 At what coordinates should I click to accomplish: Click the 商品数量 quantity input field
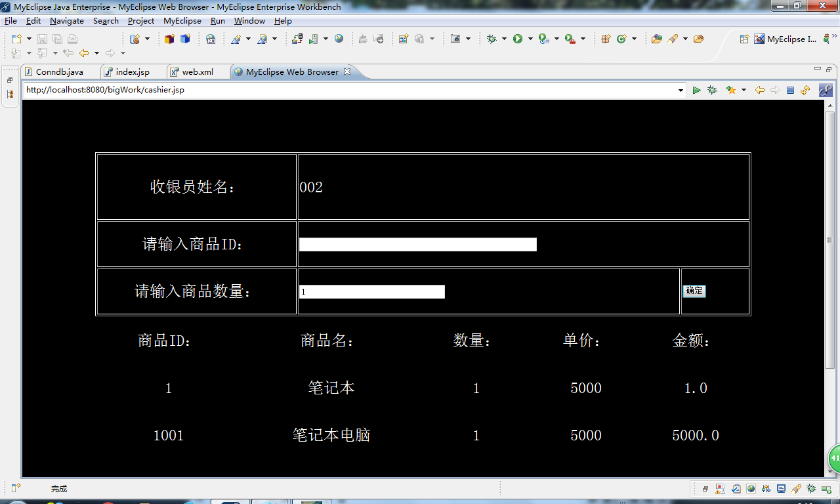[372, 292]
